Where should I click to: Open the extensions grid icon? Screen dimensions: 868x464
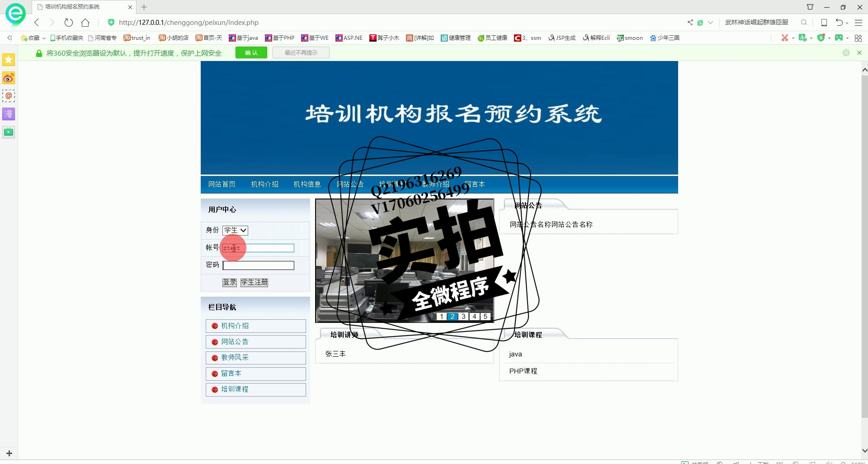[x=858, y=38]
